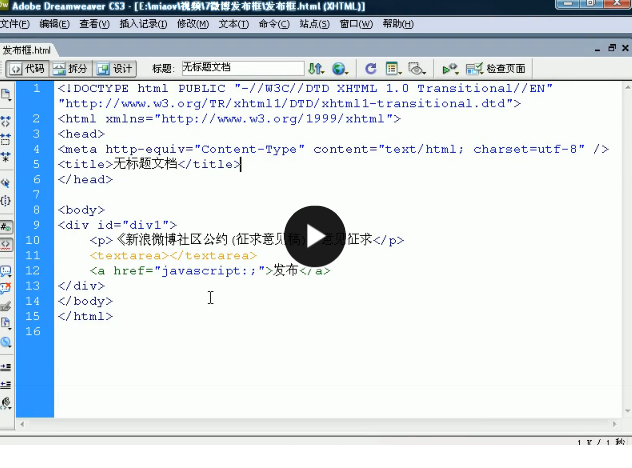Click the horizontal scrollbar below the code
Image resolution: width=632 pixels, height=468 pixels.
[318, 424]
